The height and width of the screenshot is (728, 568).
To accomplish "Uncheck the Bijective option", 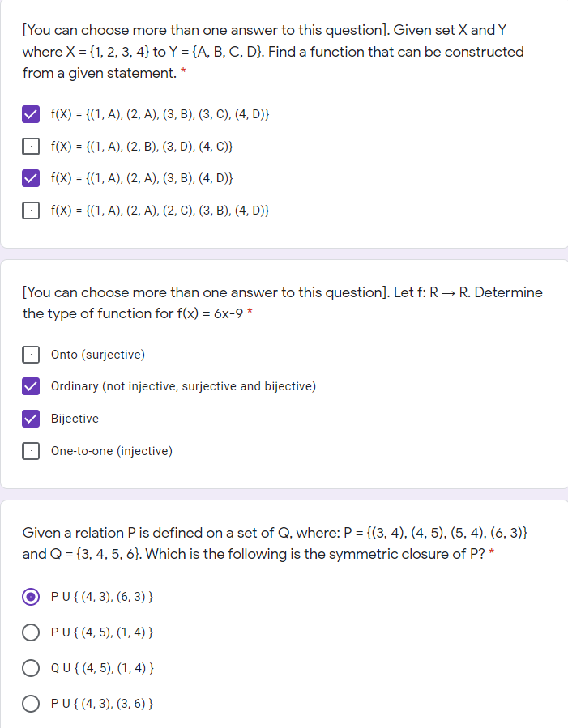I will tap(30, 419).
